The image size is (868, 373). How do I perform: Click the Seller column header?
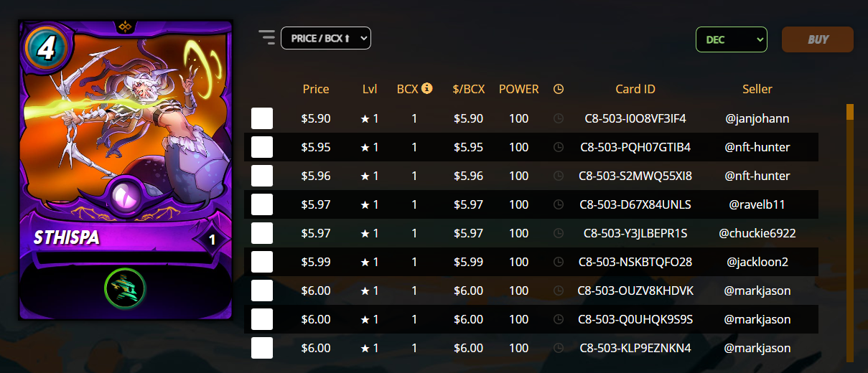[x=757, y=89]
